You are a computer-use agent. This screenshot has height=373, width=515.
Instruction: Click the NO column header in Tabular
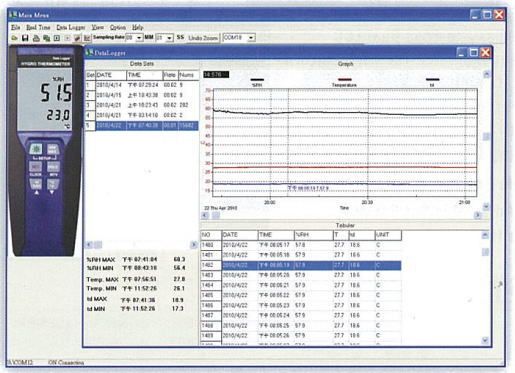coord(211,235)
